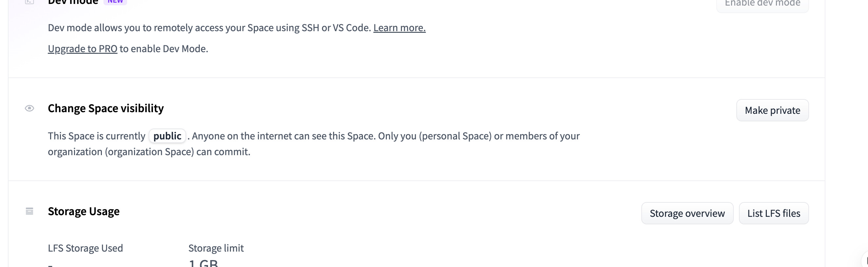This screenshot has height=267, width=868.
Task: Click the LFS Storage Used label
Action: tap(85, 248)
